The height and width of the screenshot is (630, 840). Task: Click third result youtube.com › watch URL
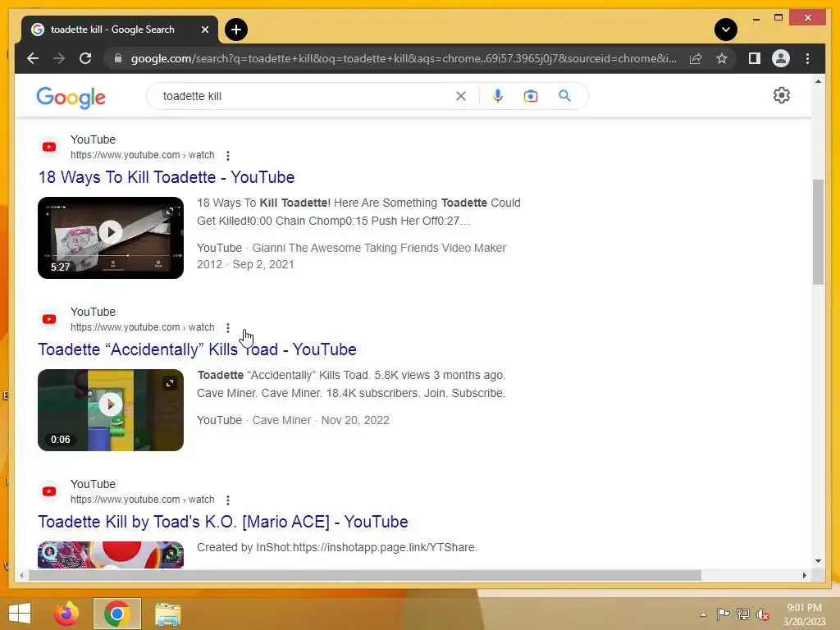[x=143, y=500]
